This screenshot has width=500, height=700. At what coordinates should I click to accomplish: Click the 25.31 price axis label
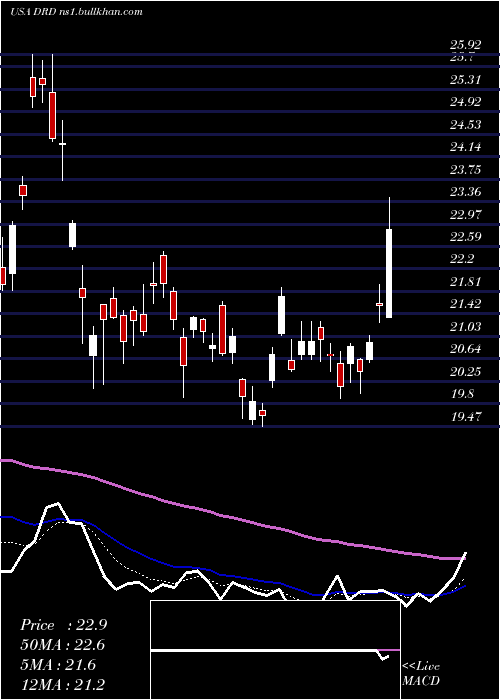click(x=466, y=80)
